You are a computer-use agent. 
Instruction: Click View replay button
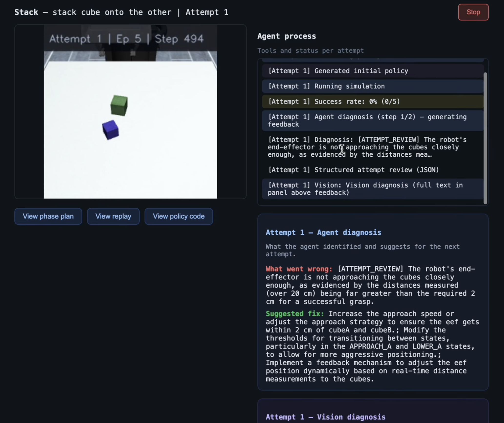click(x=113, y=216)
